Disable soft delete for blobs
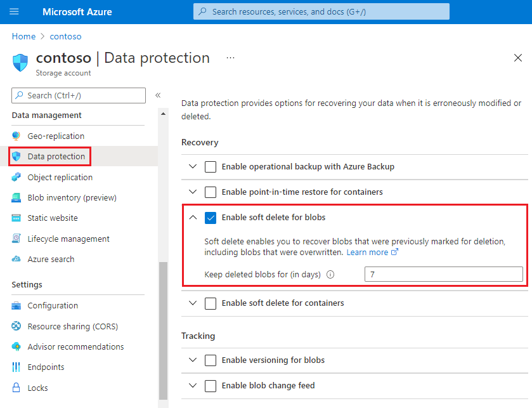532x408 pixels. tap(211, 217)
